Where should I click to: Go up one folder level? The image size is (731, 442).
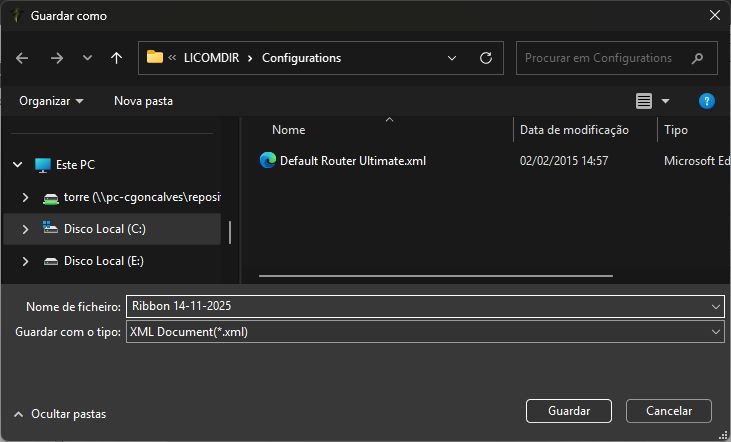click(117, 58)
